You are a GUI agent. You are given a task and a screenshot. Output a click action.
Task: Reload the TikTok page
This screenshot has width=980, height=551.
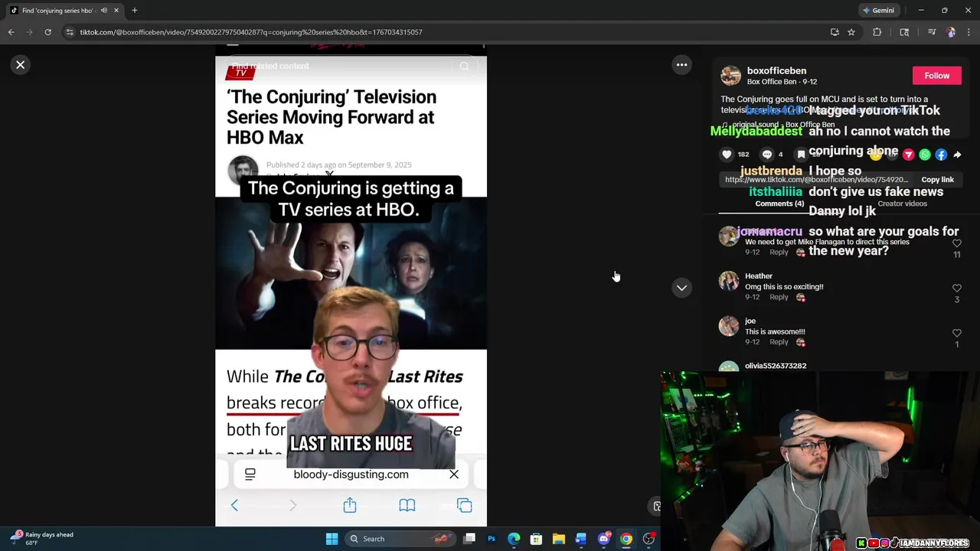47,32
